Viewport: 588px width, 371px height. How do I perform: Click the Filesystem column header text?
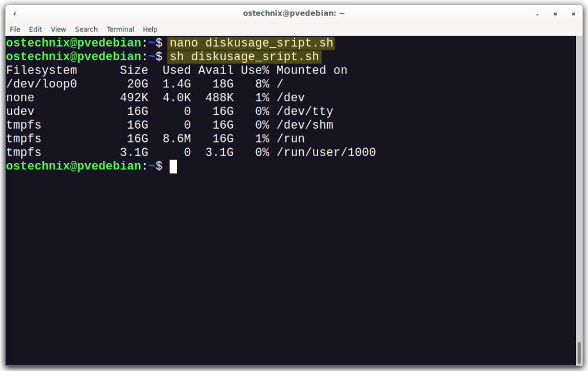[x=42, y=69]
